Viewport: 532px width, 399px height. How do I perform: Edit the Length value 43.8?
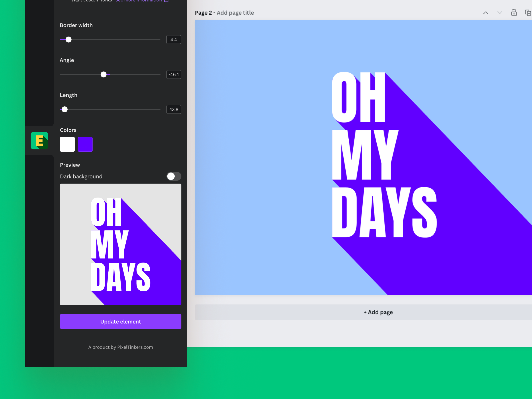click(174, 110)
